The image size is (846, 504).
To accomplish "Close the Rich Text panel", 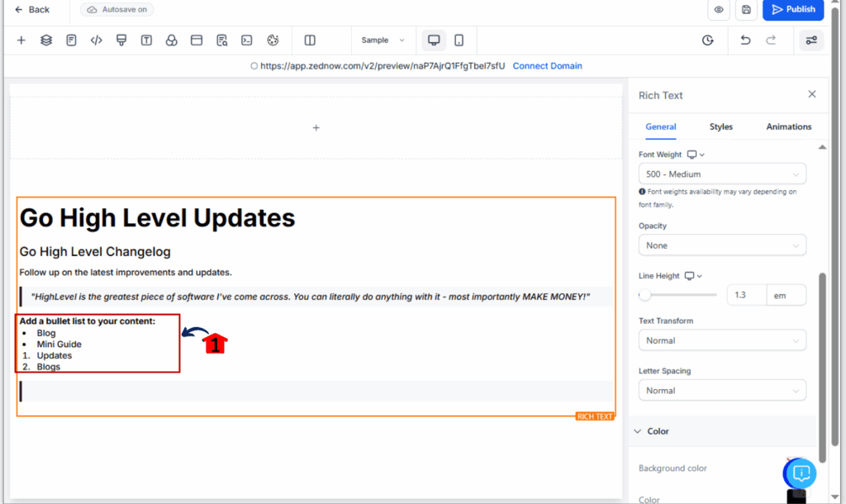I will click(x=812, y=94).
